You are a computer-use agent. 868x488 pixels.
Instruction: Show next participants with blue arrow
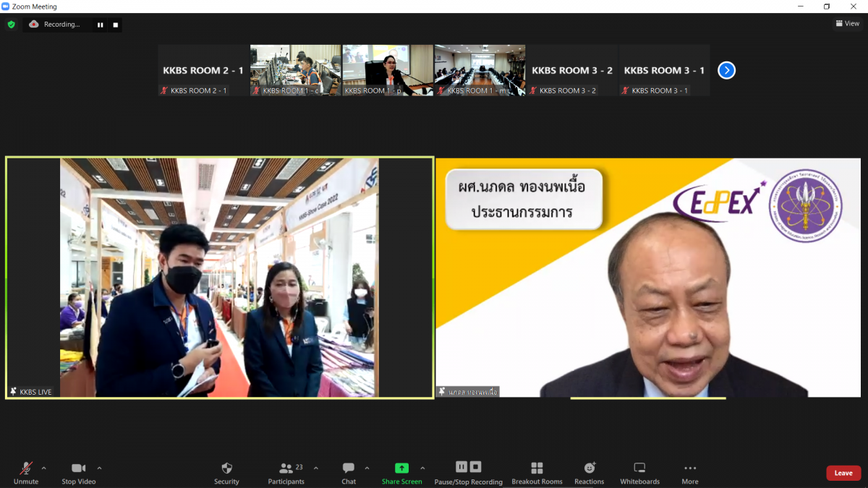726,70
